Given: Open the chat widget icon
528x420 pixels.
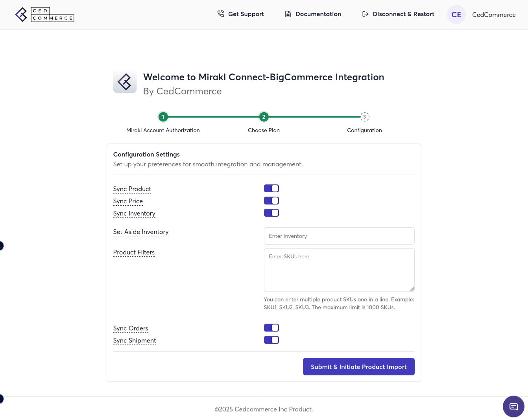Looking at the screenshot, I should click(513, 406).
